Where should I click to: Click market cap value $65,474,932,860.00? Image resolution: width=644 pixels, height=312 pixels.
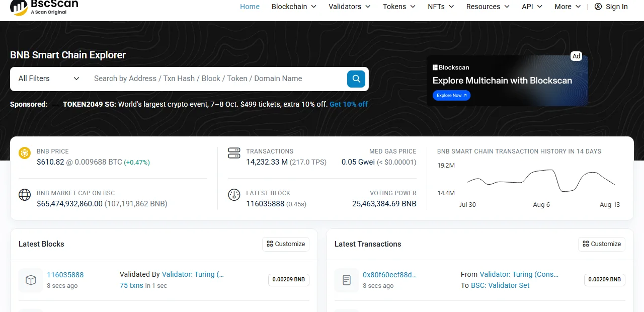[69, 204]
